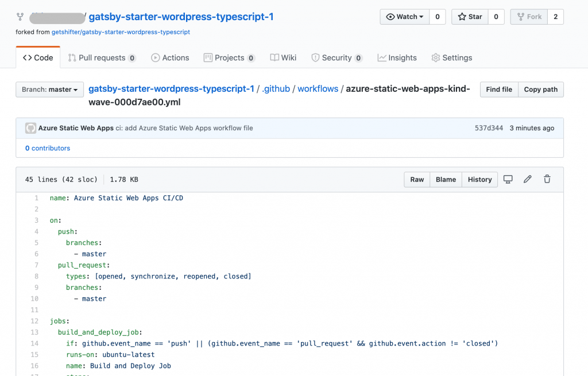Click the watchers count 0
This screenshot has width=588, height=376.
[x=437, y=17]
